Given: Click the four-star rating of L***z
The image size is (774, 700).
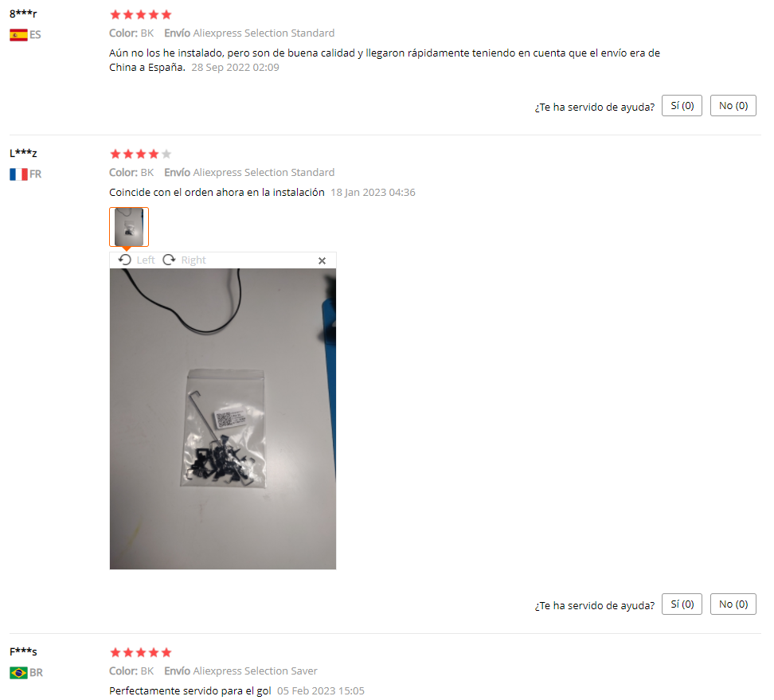Looking at the screenshot, I should pos(141,154).
